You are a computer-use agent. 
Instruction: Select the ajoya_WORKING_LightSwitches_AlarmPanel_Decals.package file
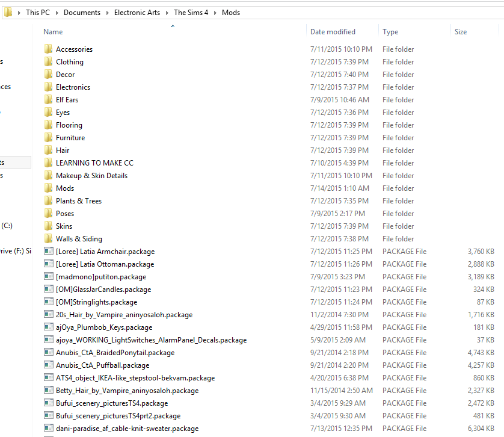click(x=152, y=340)
